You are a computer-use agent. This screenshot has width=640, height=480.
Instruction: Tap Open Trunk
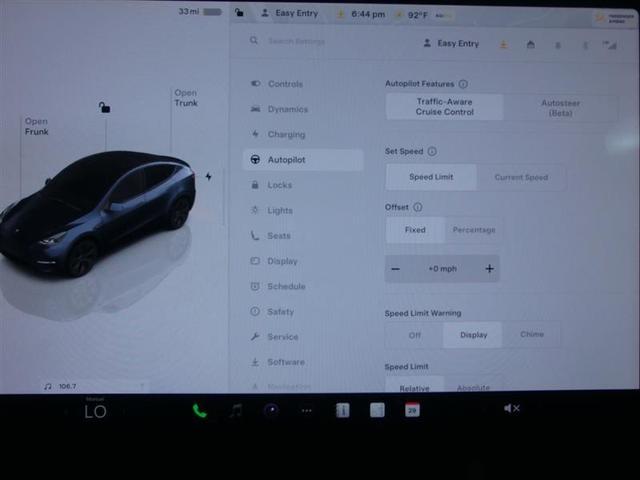(x=186, y=98)
